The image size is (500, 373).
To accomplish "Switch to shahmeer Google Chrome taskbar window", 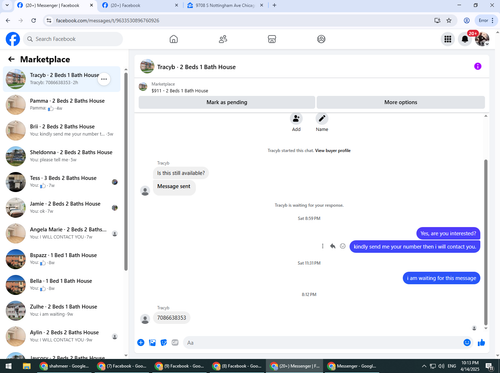I will pos(64,366).
